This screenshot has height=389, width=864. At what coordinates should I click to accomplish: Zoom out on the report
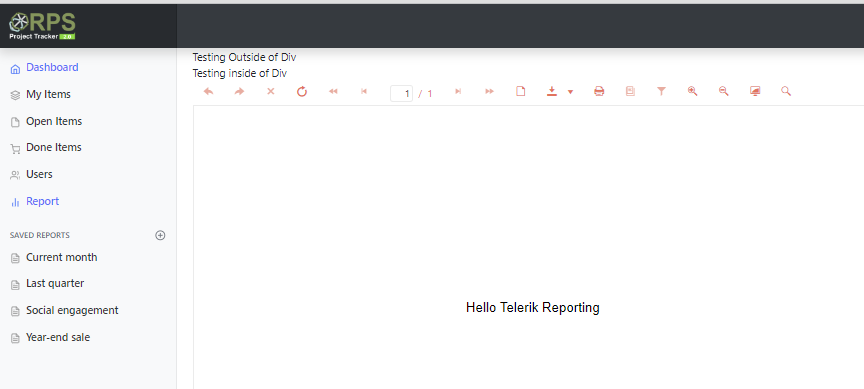[723, 91]
